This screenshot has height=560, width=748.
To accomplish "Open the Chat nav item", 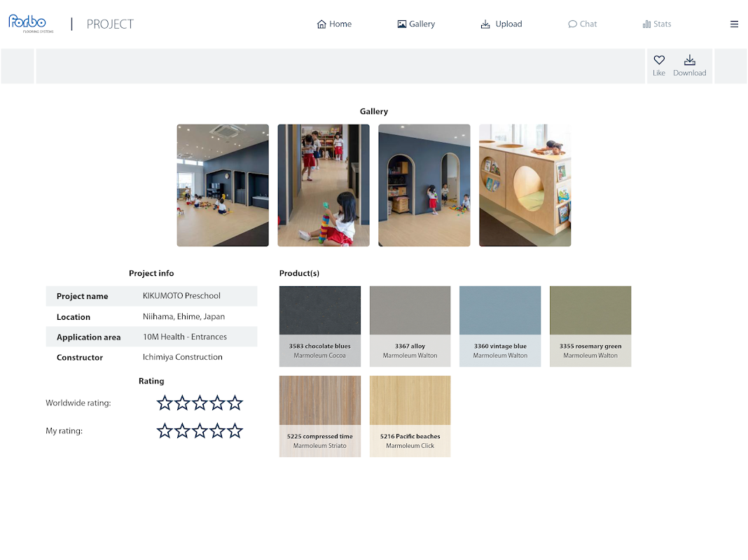I will [582, 24].
